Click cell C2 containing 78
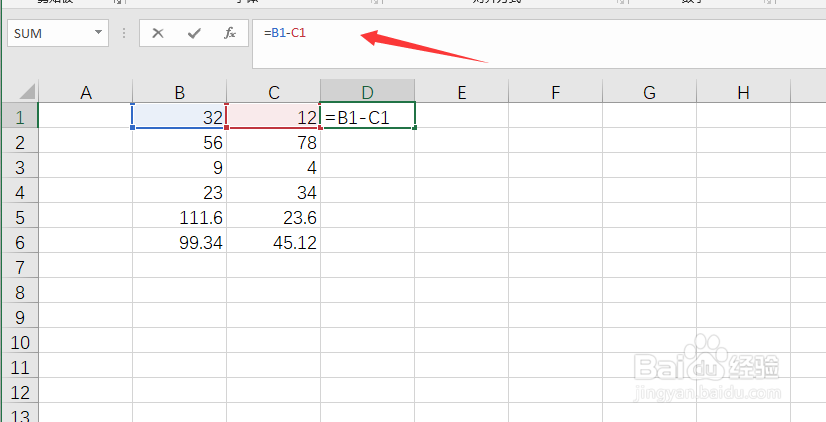Screen dimensions: 826x422 [273, 141]
